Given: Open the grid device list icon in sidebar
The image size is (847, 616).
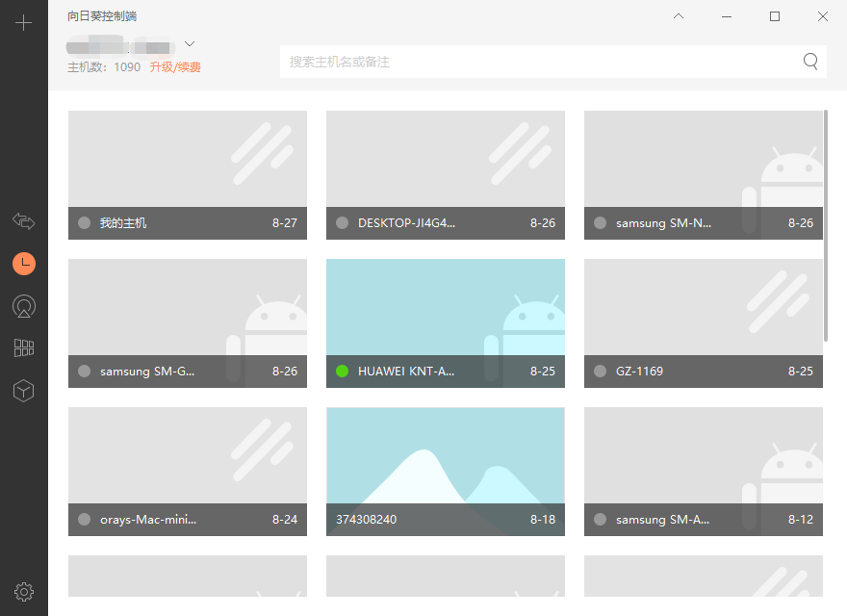Looking at the screenshot, I should point(24,348).
